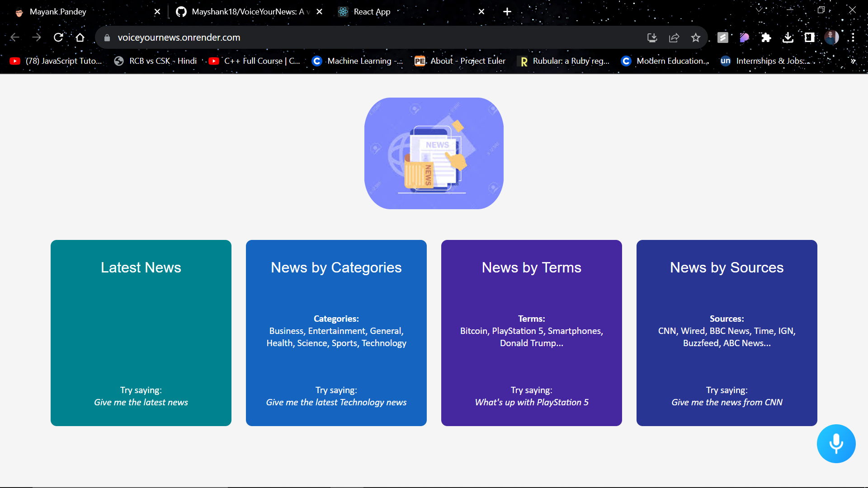Bookmark this page with the star icon
Image resolution: width=868 pixels, height=488 pixels.
click(696, 38)
